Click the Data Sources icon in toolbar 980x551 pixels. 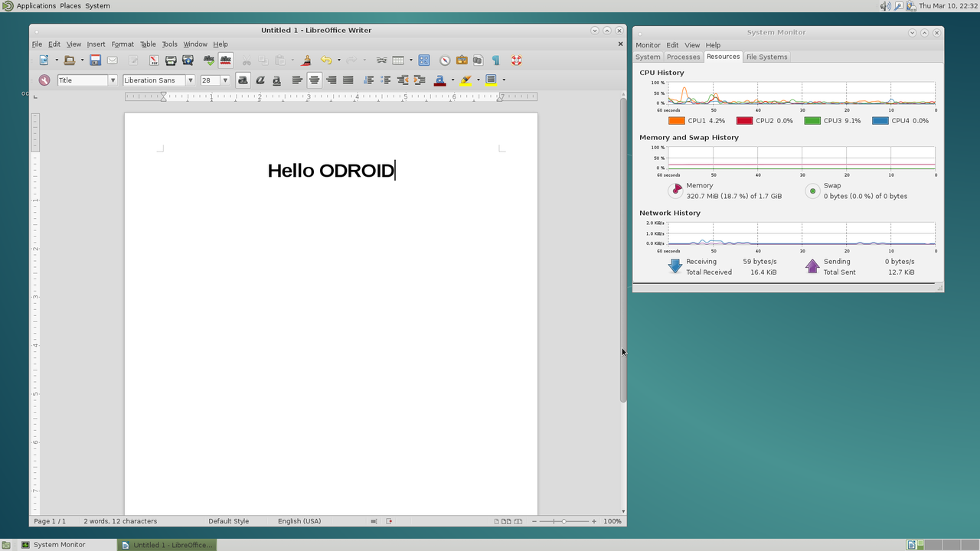[478, 60]
